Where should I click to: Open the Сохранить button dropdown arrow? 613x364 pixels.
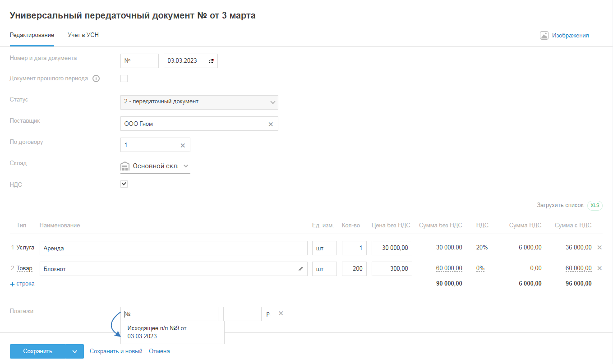click(75, 351)
